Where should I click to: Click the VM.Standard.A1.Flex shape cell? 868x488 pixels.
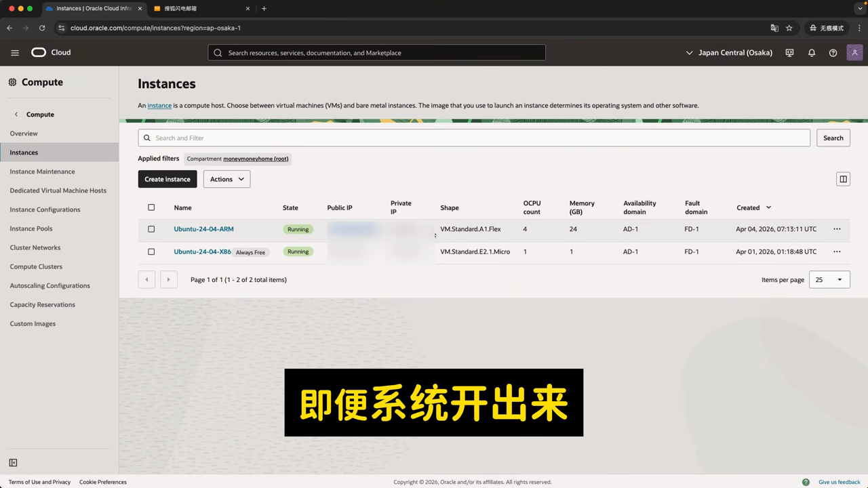tap(471, 229)
